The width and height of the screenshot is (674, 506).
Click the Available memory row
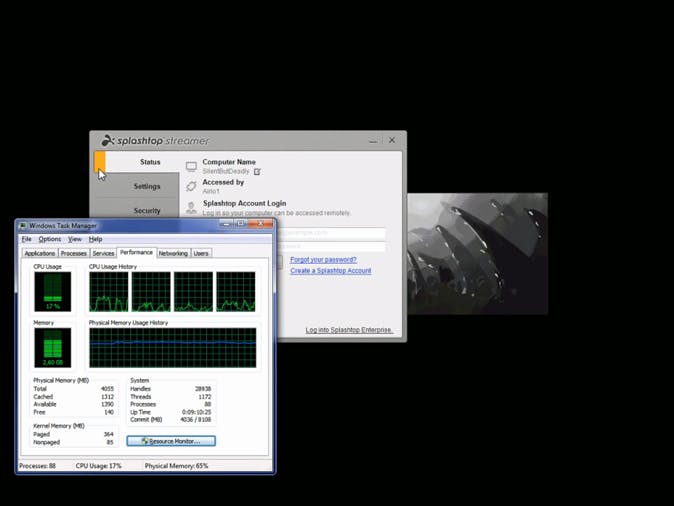[74, 404]
